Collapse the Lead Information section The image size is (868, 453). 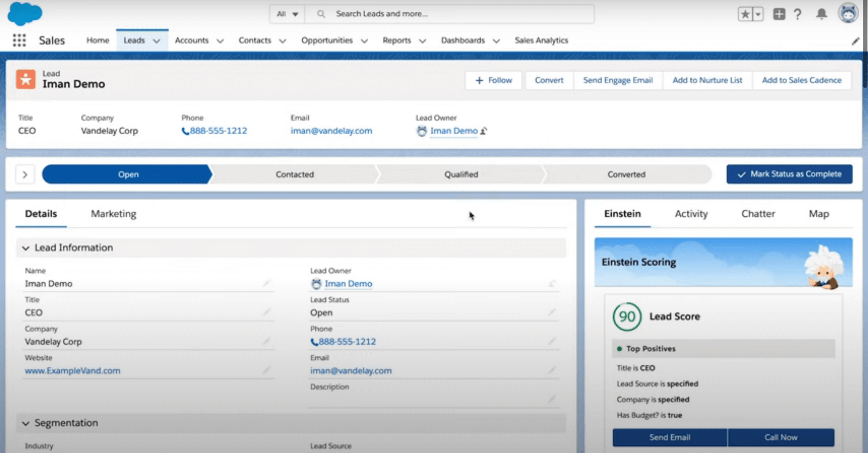pos(26,248)
